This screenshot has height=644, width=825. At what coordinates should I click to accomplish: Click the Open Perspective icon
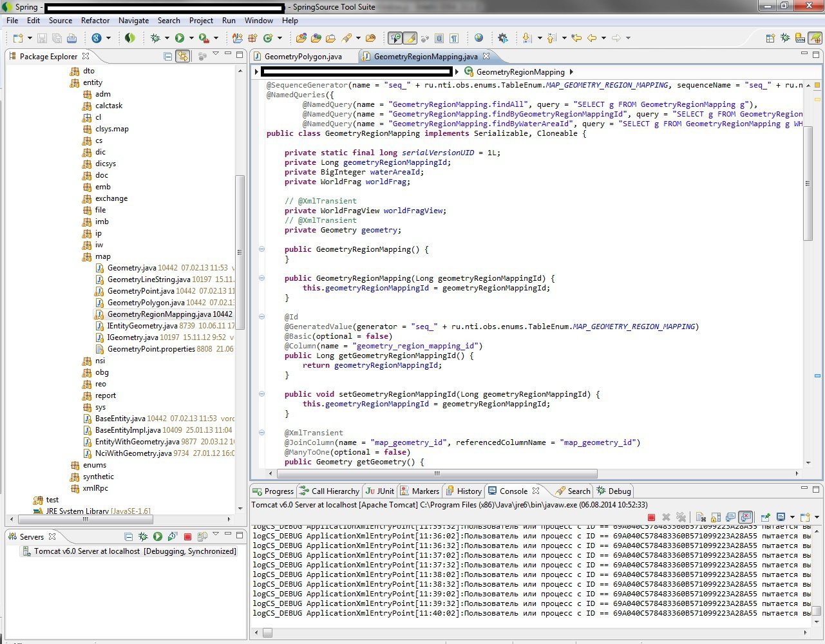click(x=770, y=39)
